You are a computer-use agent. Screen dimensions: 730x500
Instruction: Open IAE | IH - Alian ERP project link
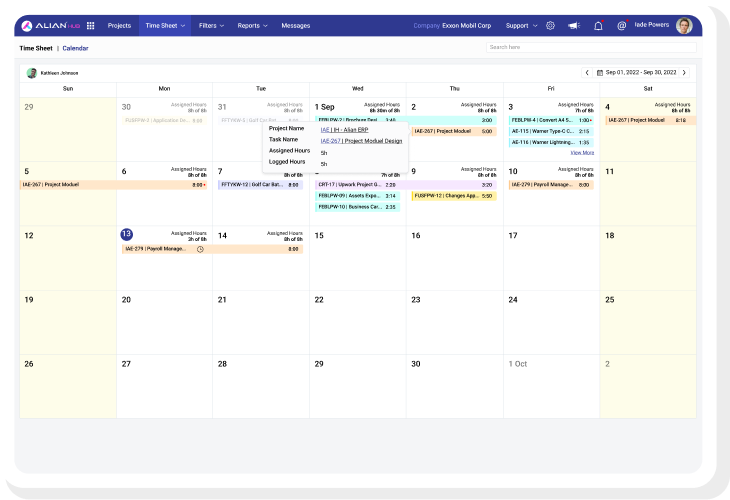[x=345, y=130]
